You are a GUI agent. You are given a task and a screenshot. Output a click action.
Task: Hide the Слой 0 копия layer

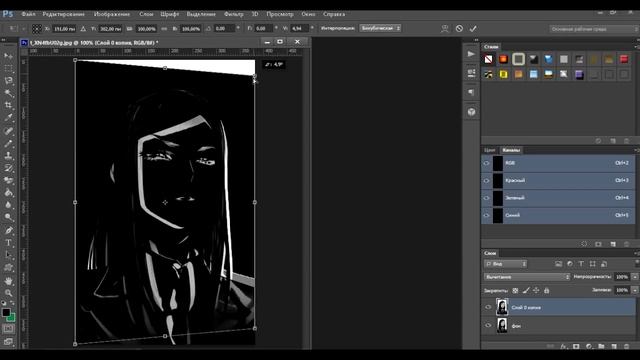[x=488, y=307]
